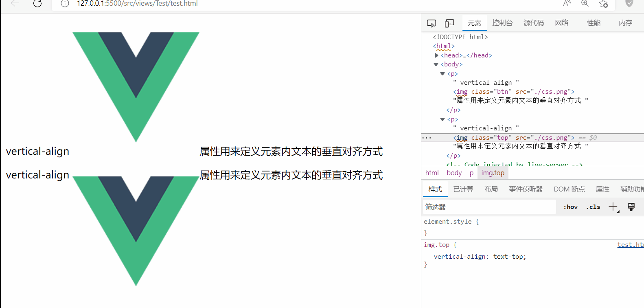The width and height of the screenshot is (644, 308).
Task: Reload the page with refresh icon
Action: (x=37, y=3)
